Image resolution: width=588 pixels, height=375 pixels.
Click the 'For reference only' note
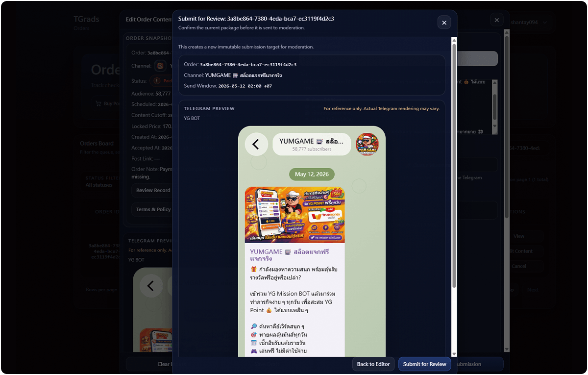[382, 108]
